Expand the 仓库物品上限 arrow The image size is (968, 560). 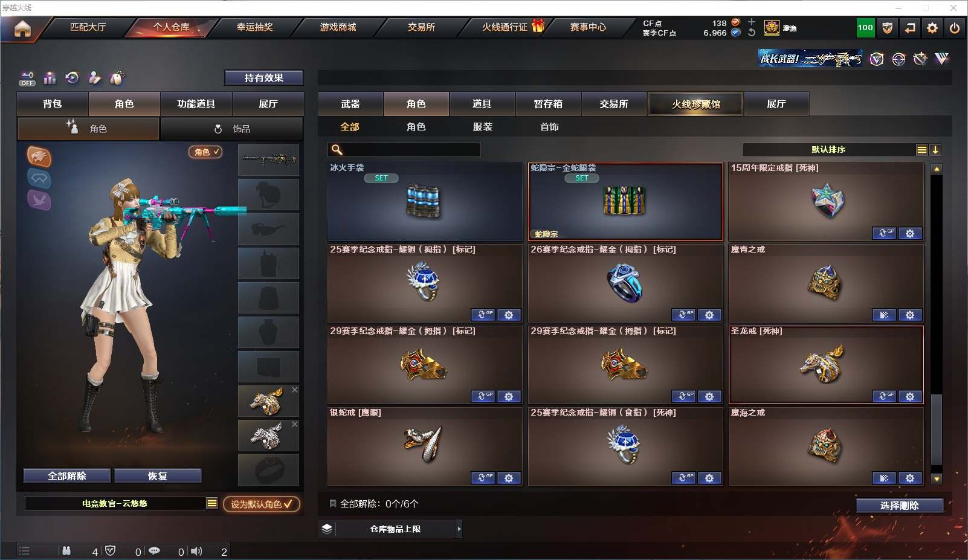point(459,529)
